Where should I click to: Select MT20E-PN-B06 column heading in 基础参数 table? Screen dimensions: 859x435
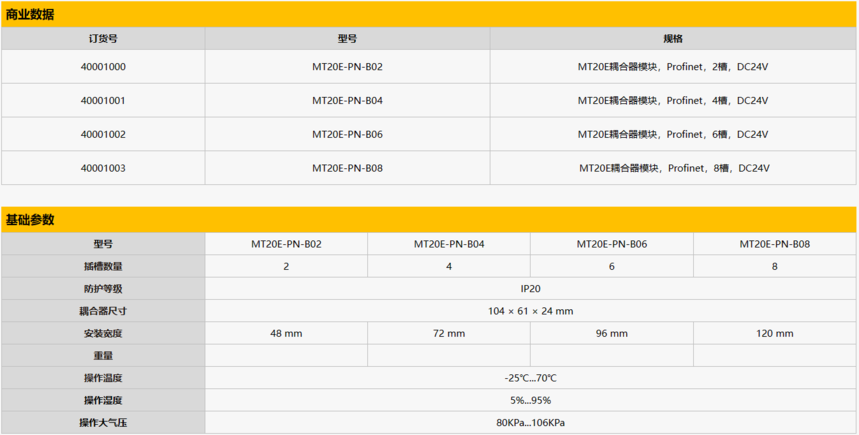[x=612, y=244]
